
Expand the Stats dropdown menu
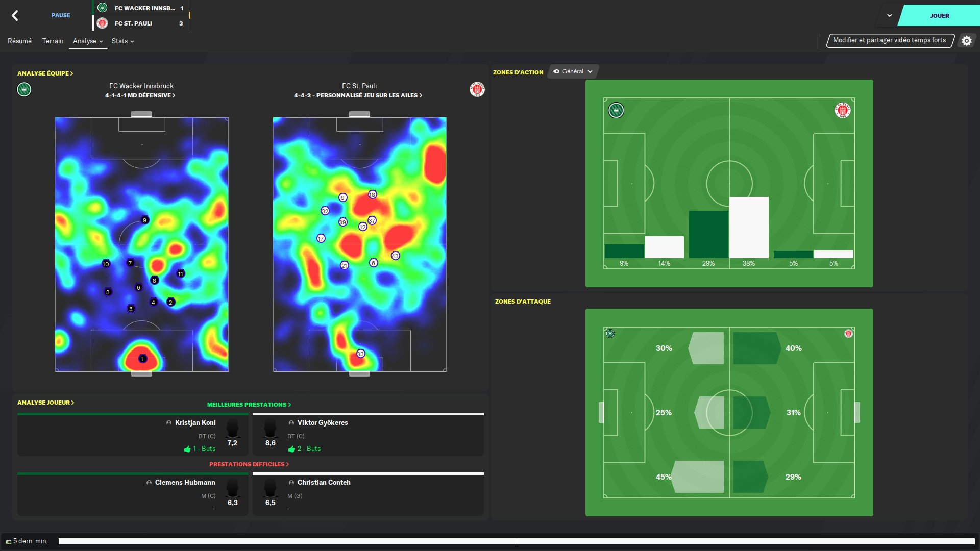click(122, 41)
